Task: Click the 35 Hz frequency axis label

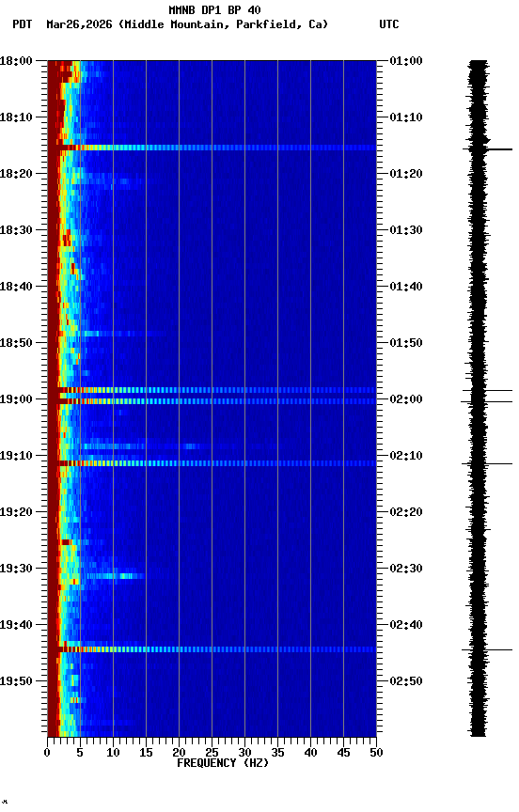Action: point(277,753)
